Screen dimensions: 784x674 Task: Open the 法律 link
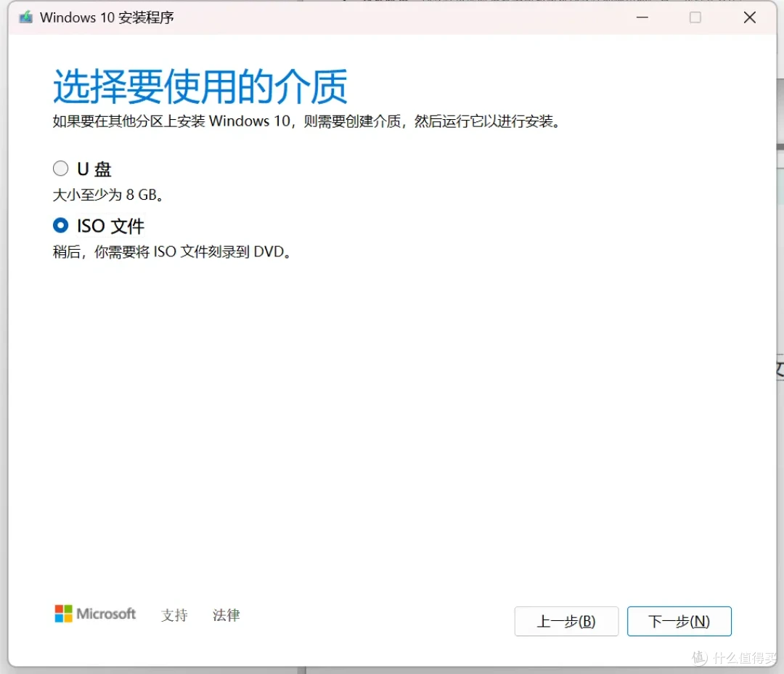(x=226, y=615)
